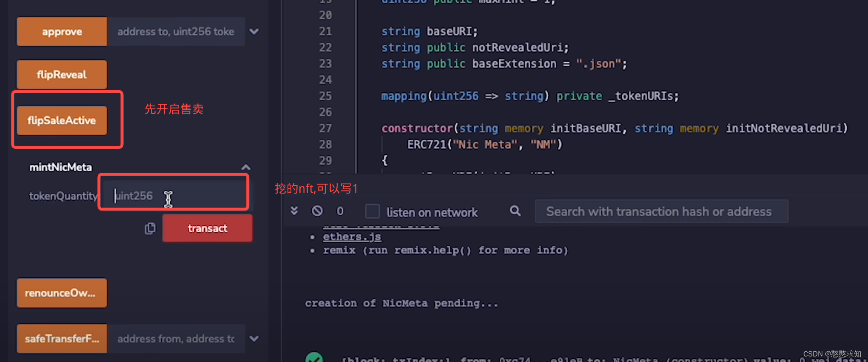Collapse the mintNicMeta function panel

point(246,167)
